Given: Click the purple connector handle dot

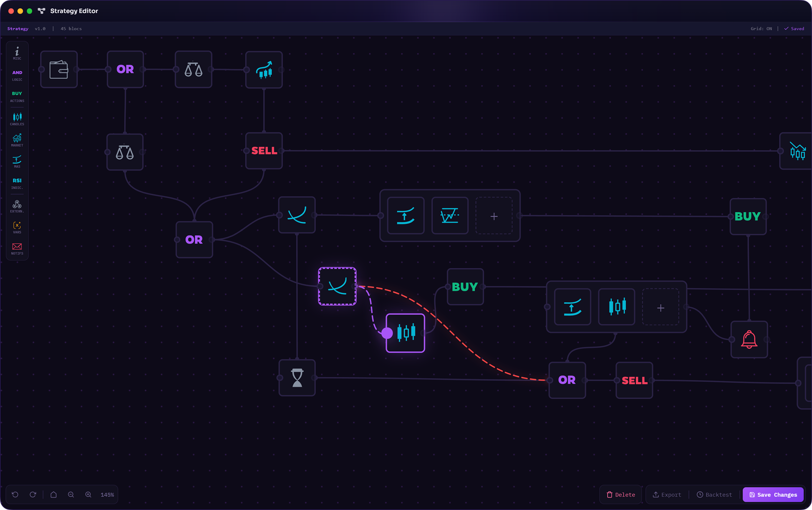Looking at the screenshot, I should point(387,333).
